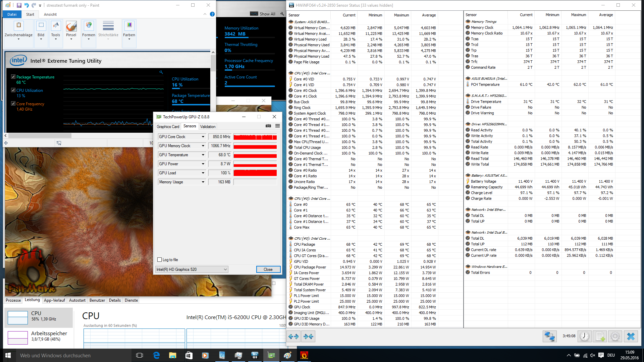The height and width of the screenshot is (362, 644).
Task: Take GPU-Z screenshot with camera icon
Action: tap(268, 126)
